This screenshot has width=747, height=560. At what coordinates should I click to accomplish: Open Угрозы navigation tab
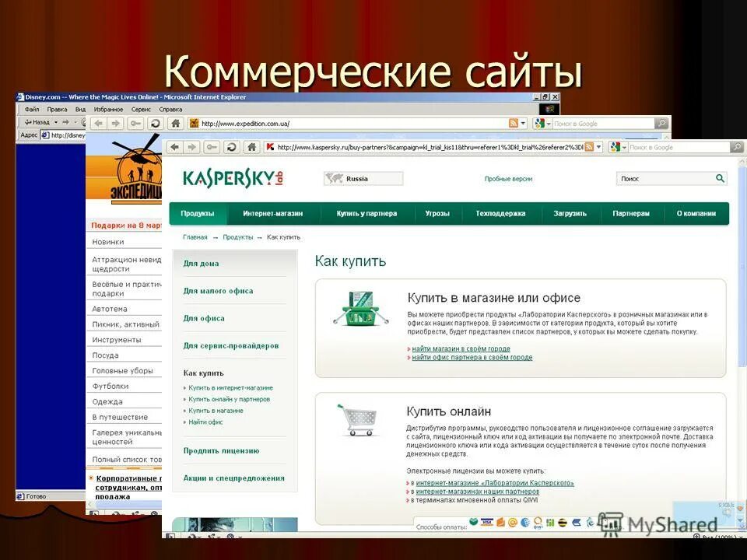pyautogui.click(x=437, y=213)
